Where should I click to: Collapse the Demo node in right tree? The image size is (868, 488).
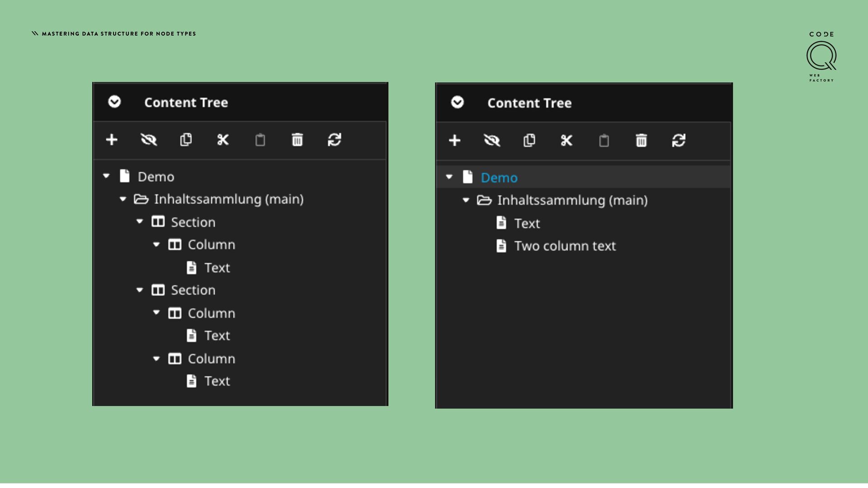(x=449, y=177)
